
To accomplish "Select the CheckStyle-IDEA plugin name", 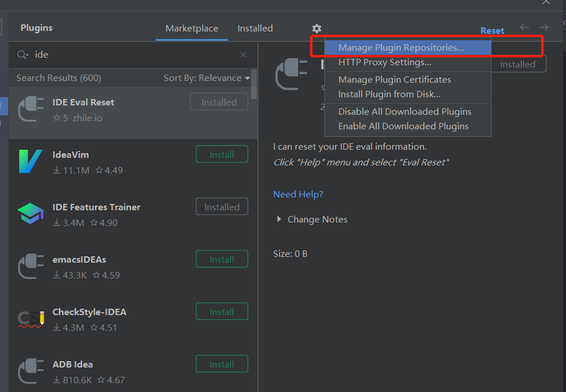I will [90, 312].
